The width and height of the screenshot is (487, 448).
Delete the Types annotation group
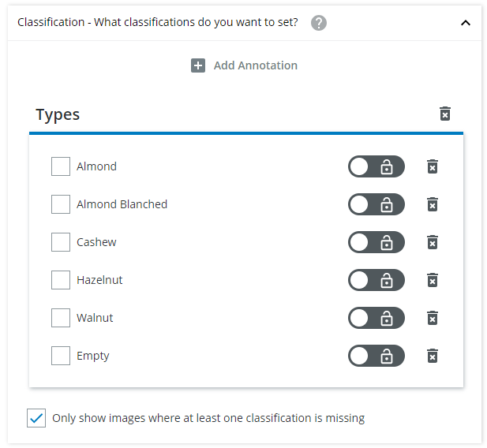(445, 114)
